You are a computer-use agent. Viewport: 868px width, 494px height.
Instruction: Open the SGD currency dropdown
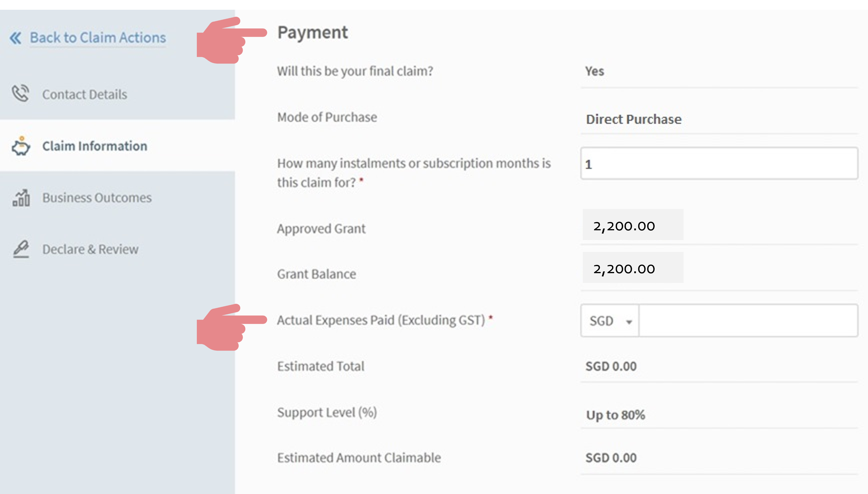[610, 321]
